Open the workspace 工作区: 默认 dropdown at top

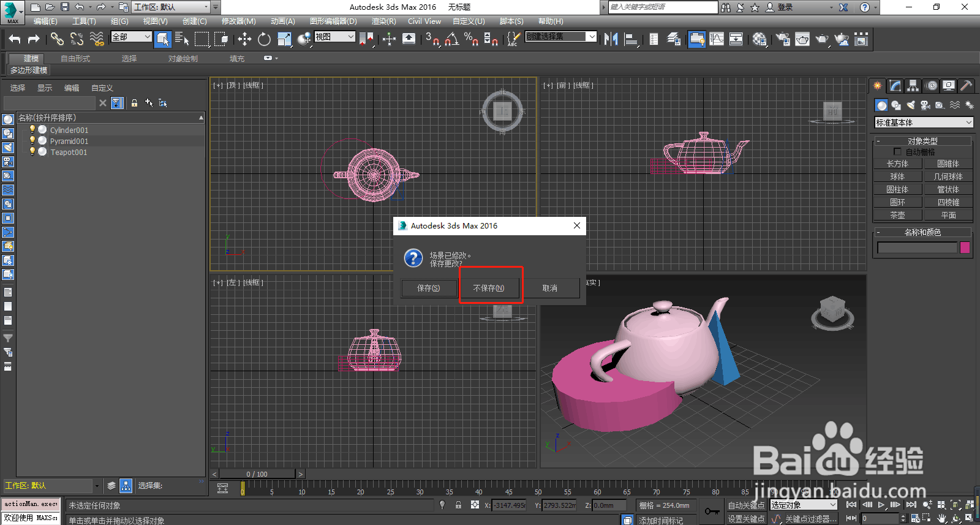coord(170,7)
